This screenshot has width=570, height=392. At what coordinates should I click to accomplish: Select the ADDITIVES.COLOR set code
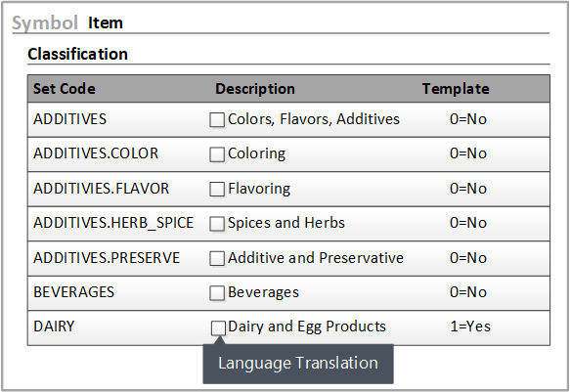(96, 153)
